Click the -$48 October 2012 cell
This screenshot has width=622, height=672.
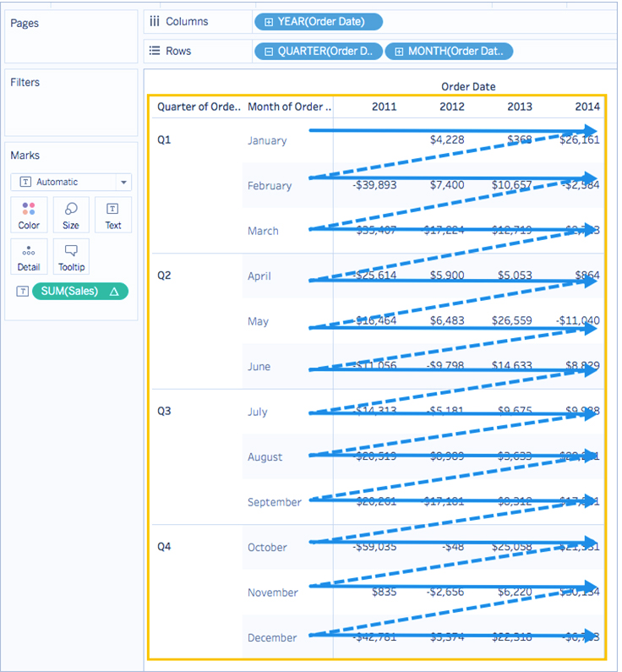(454, 547)
